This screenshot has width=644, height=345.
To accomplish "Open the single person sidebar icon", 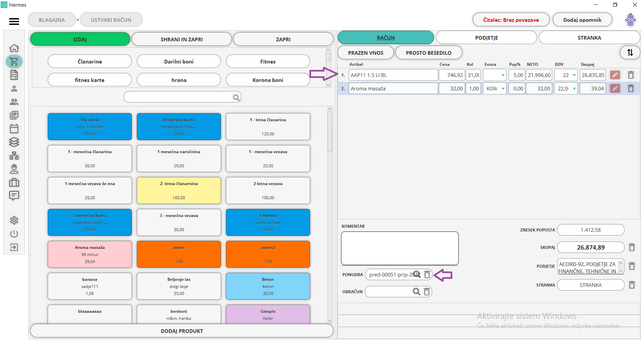I will click(14, 89).
